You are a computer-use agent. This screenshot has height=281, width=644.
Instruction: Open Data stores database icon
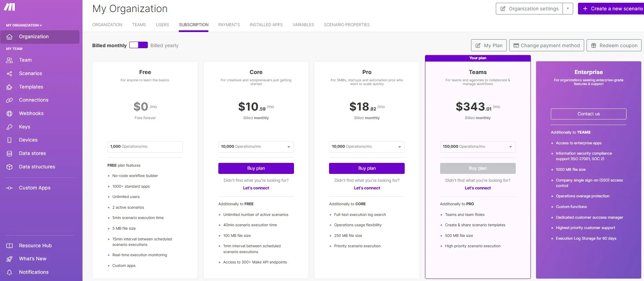coord(10,153)
